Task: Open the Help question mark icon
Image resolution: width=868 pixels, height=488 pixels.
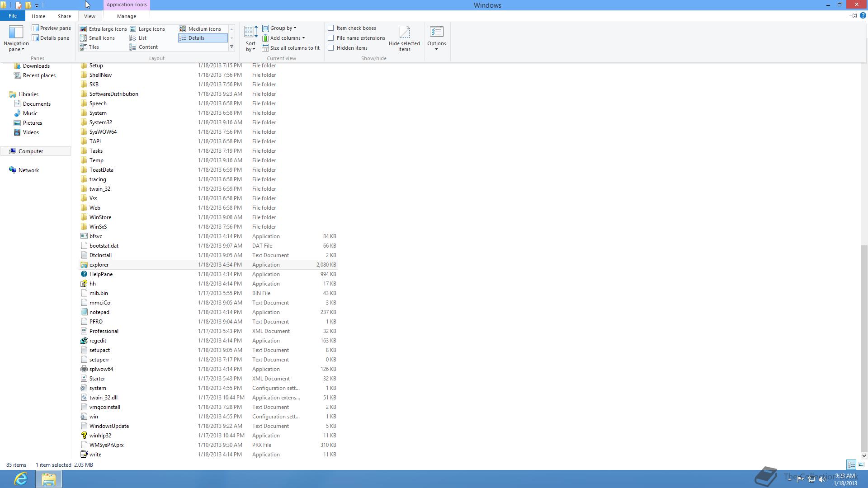Action: [863, 16]
